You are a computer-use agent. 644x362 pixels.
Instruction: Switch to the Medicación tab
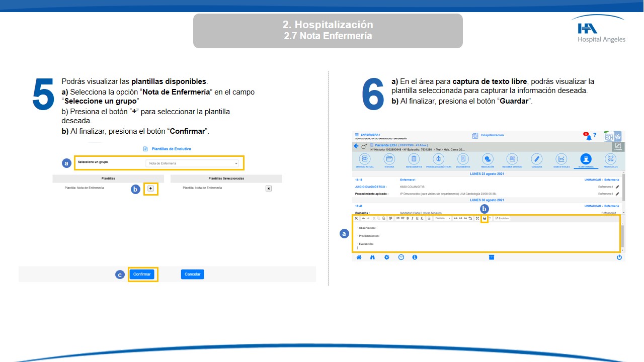click(x=487, y=159)
